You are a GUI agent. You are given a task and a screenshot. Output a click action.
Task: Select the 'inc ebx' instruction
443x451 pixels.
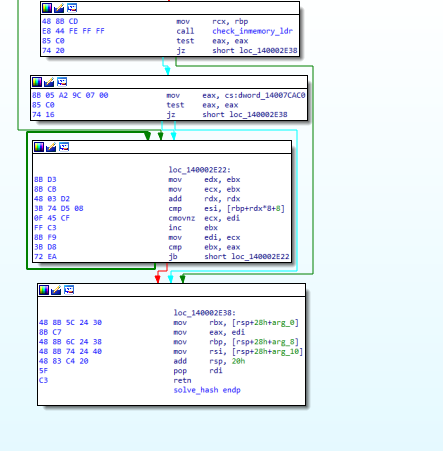[193, 228]
